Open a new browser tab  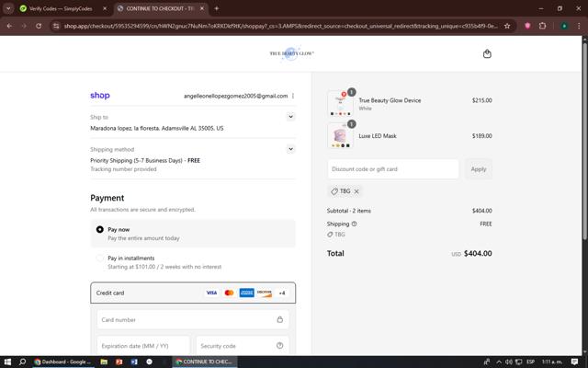point(217,8)
